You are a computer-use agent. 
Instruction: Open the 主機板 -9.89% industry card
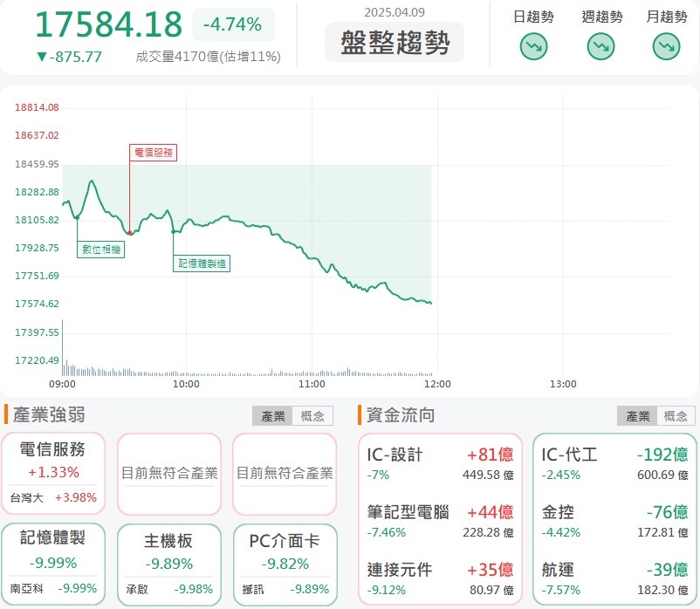pyautogui.click(x=168, y=565)
